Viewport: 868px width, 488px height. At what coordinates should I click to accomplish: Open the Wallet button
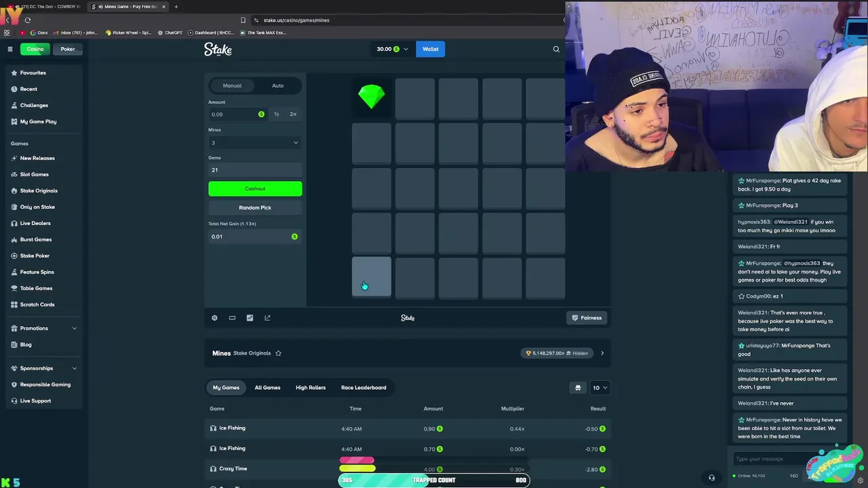[431, 49]
